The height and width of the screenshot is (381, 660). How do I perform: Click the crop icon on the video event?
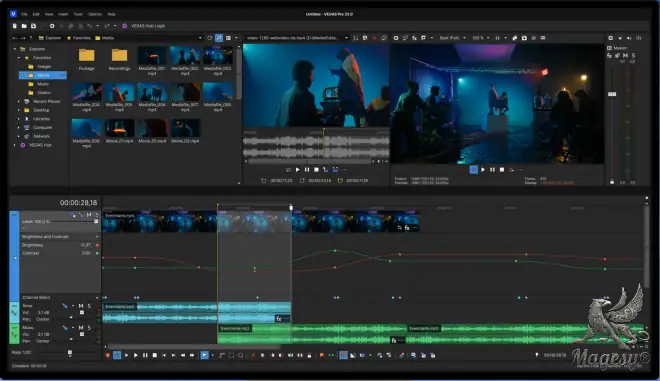point(399,228)
